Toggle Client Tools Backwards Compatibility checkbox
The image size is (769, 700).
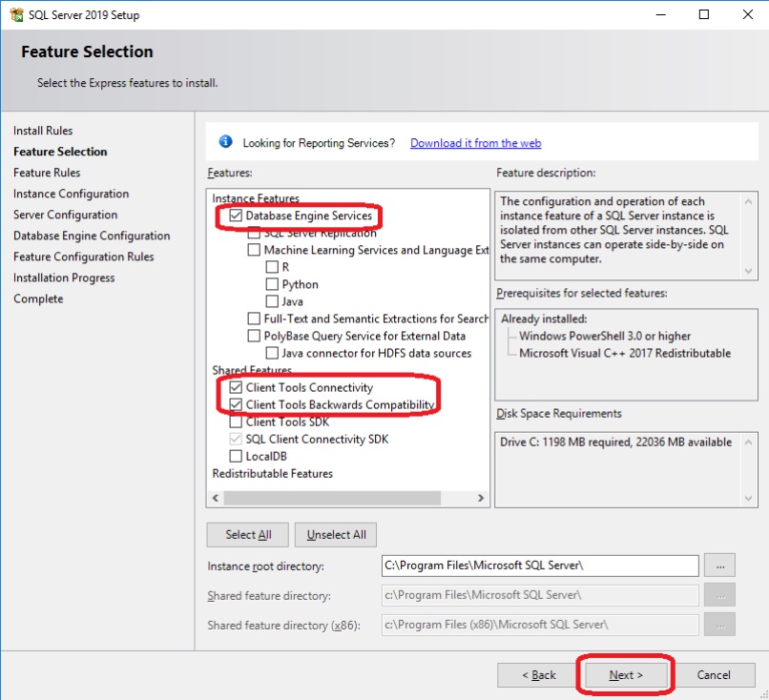(x=236, y=405)
